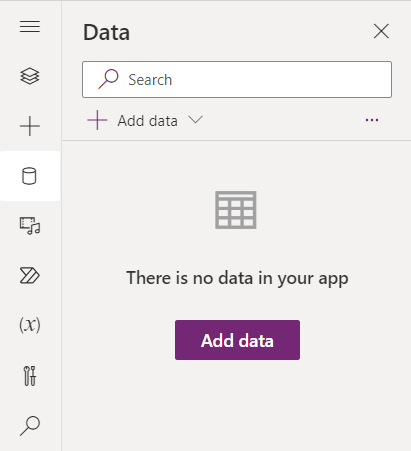411x451 pixels.
Task: Click the 'There is no data in your app' text
Action: pos(237,278)
